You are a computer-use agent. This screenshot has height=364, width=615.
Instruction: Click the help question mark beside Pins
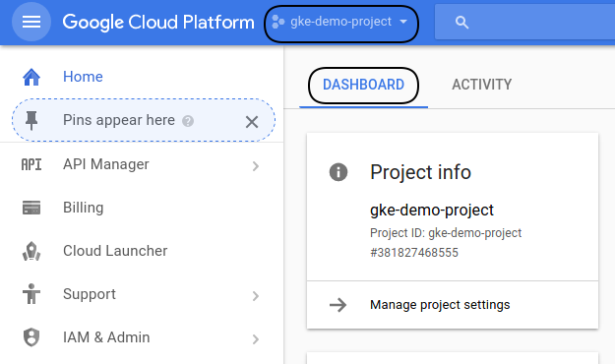pyautogui.click(x=188, y=121)
